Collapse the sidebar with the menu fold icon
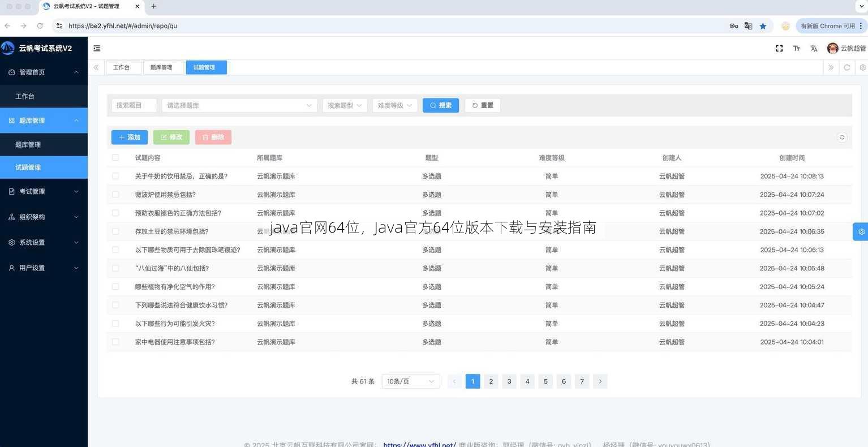Viewport: 868px width, 447px height. (x=97, y=49)
